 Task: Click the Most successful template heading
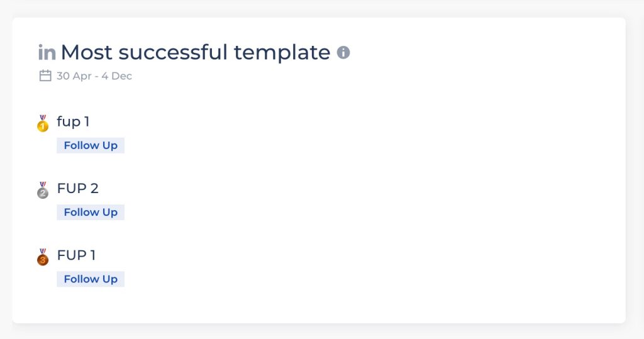click(x=196, y=52)
